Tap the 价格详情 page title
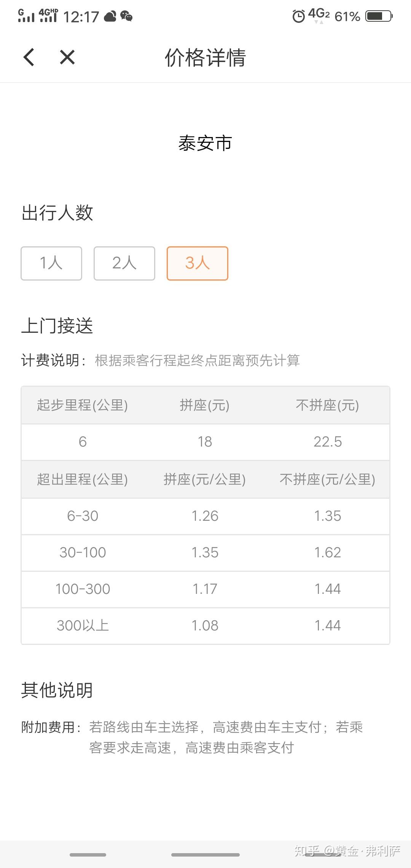Screen dimensions: 411x868 [x=205, y=58]
